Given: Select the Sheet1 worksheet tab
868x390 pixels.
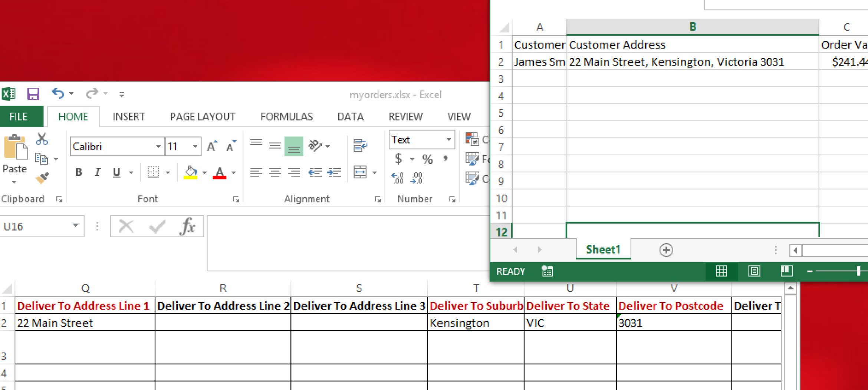Looking at the screenshot, I should pyautogui.click(x=603, y=249).
